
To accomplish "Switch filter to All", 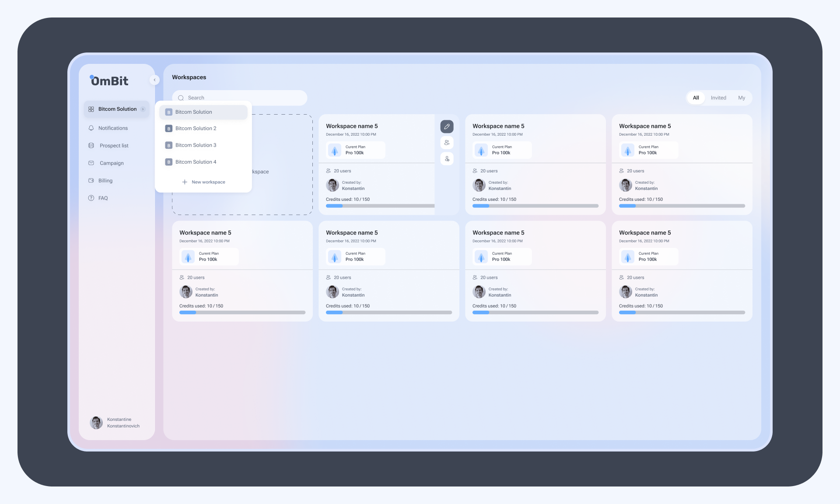I will (x=696, y=98).
